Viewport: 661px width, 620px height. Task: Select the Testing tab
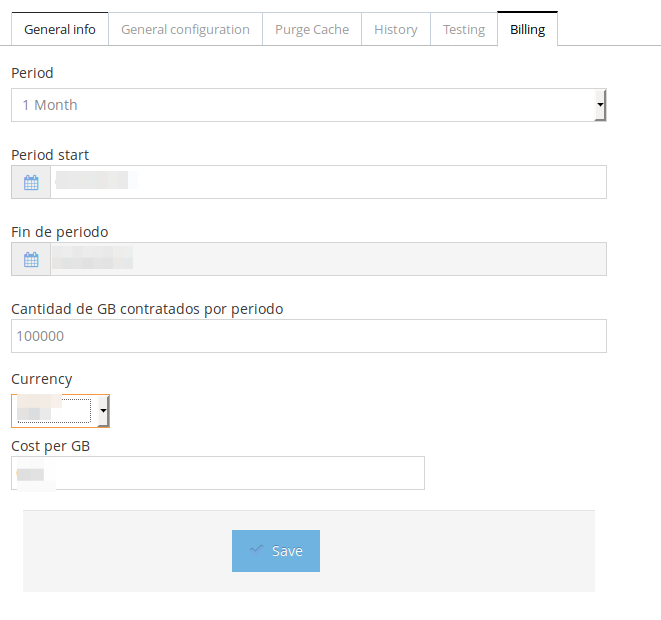click(x=464, y=29)
